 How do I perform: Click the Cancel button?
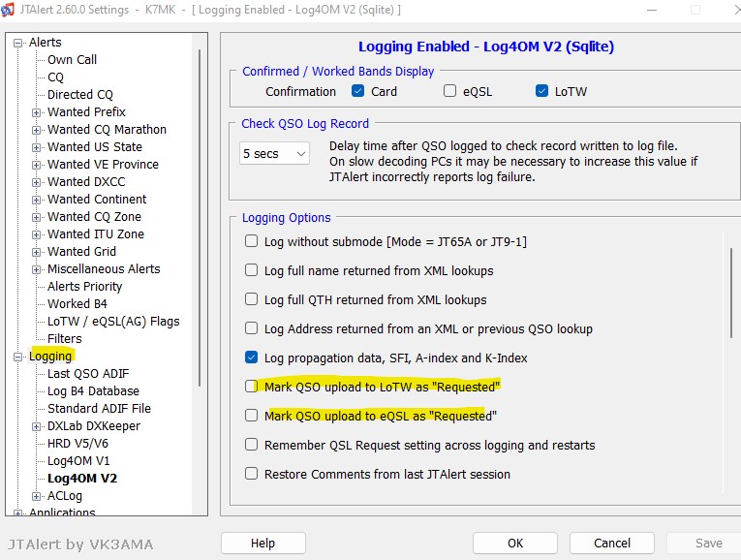click(612, 543)
